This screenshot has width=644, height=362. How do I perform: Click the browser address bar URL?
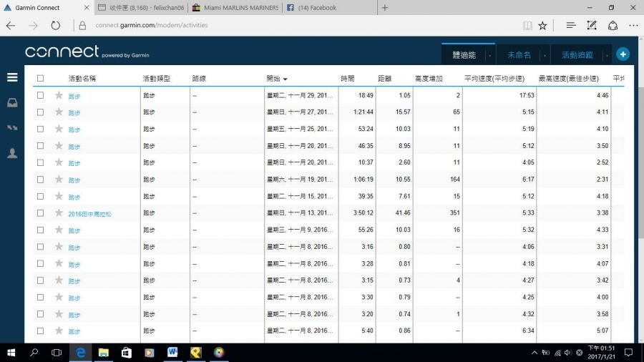152,26
